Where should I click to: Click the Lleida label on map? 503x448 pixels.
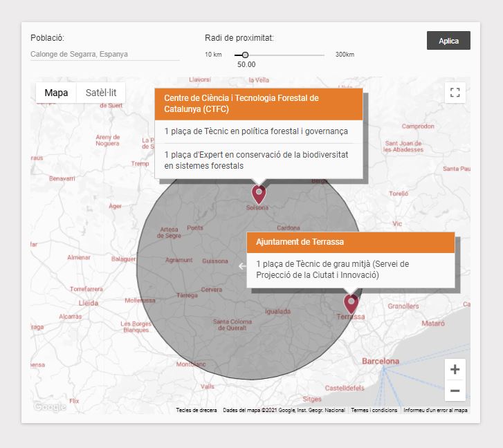tap(89, 303)
